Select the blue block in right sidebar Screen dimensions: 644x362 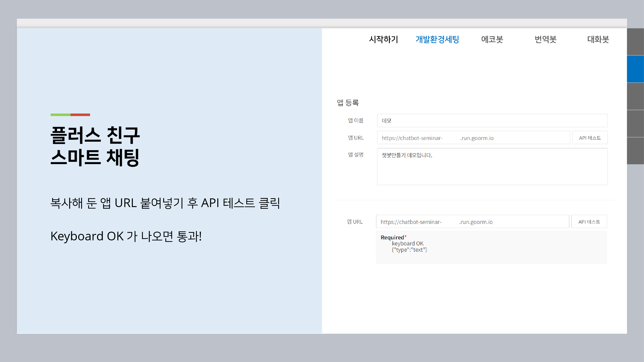pos(635,69)
